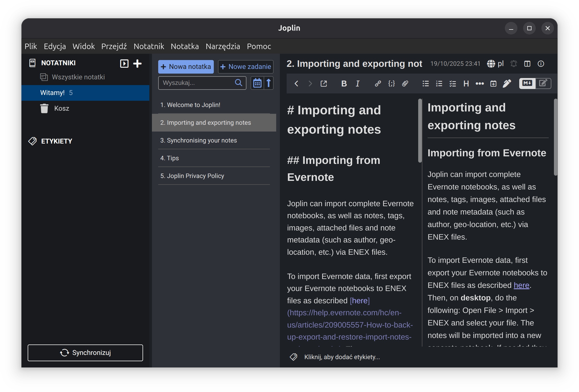Switch to the rich text editor toggle

pyautogui.click(x=543, y=84)
